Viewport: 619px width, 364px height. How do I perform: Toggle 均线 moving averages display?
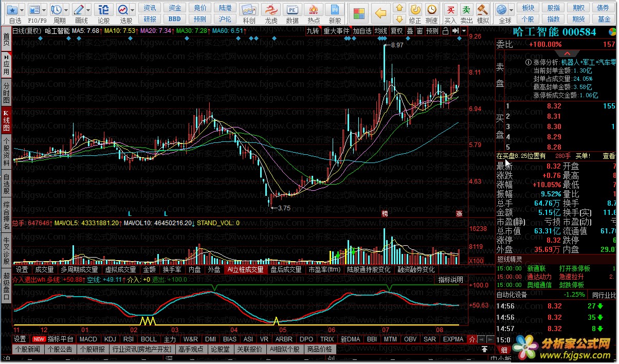(381, 31)
